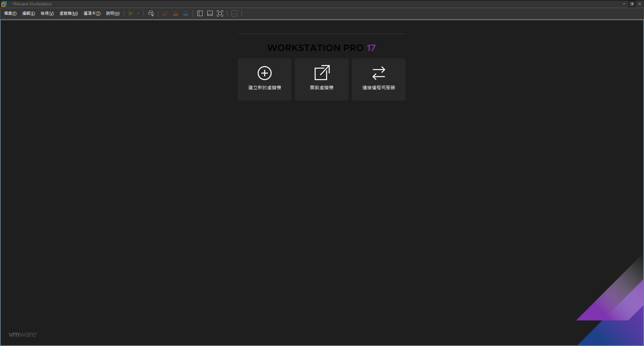The image size is (644, 346).
Task: Open the snapshot manager wrench icon
Action: click(x=185, y=13)
